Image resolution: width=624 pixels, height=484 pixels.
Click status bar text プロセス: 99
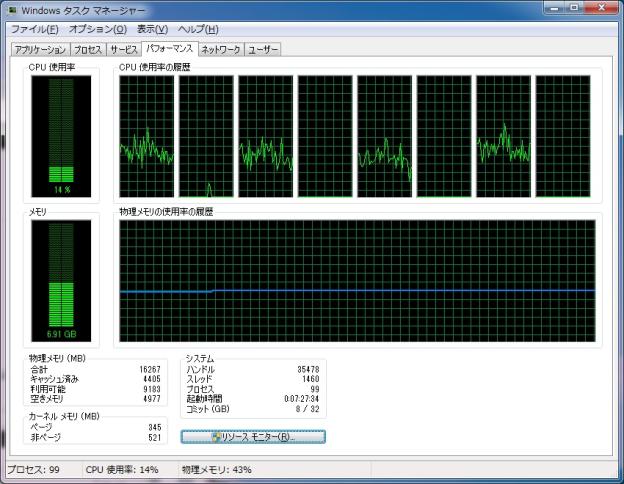point(34,470)
